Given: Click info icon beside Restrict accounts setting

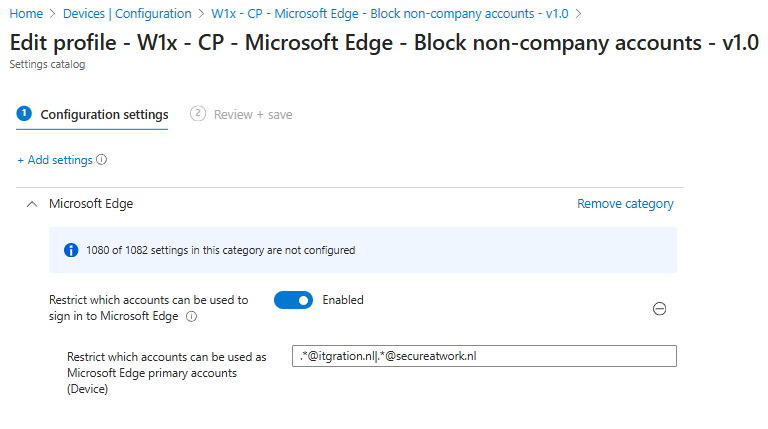Looking at the screenshot, I should (x=191, y=317).
